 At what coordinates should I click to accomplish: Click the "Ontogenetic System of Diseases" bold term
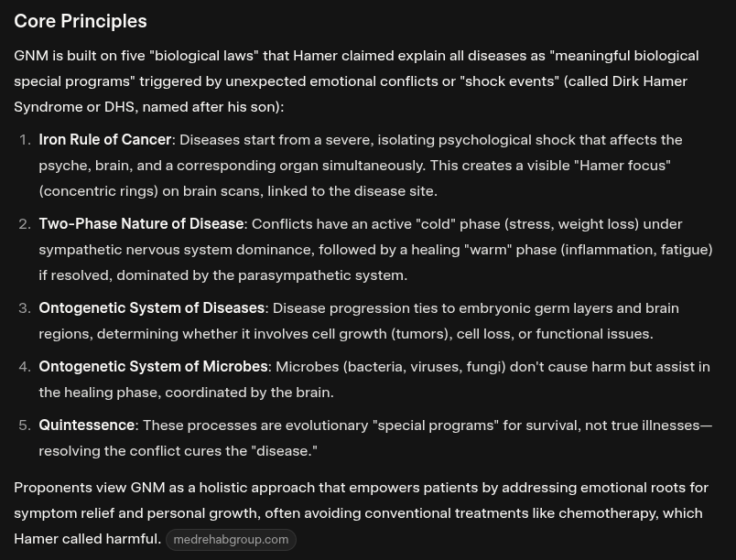(152, 308)
